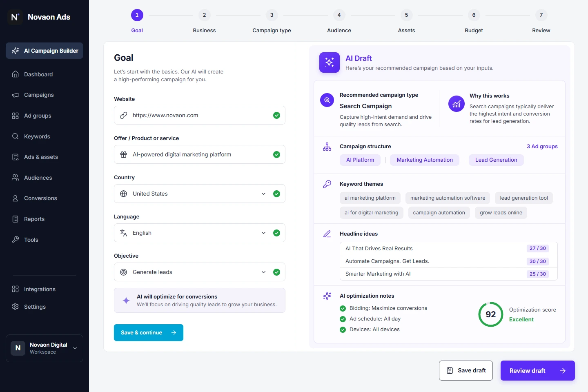Click the Devices: All devices checkmark
The width and height of the screenshot is (588, 392).
point(343,330)
